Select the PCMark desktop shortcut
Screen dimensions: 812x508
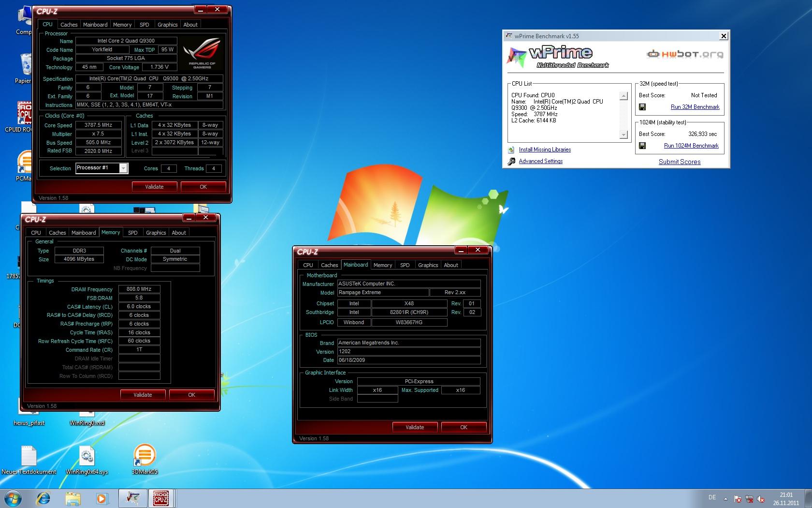pyautogui.click(x=24, y=166)
